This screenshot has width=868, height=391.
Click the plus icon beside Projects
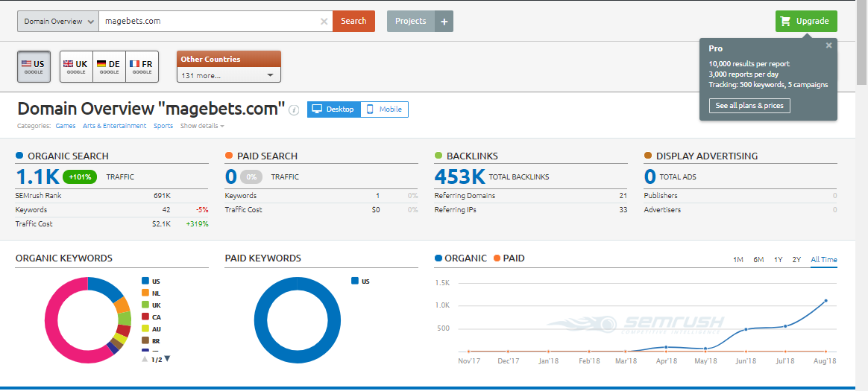(444, 22)
